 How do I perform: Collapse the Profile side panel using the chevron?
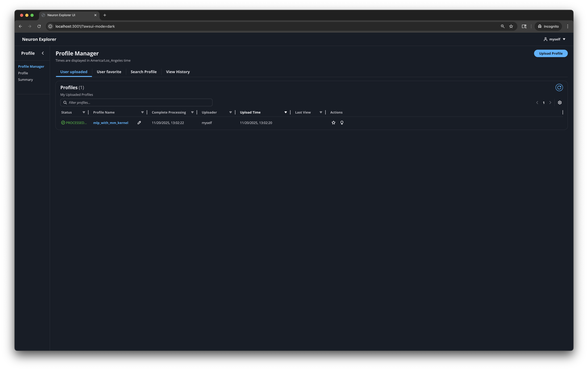43,53
